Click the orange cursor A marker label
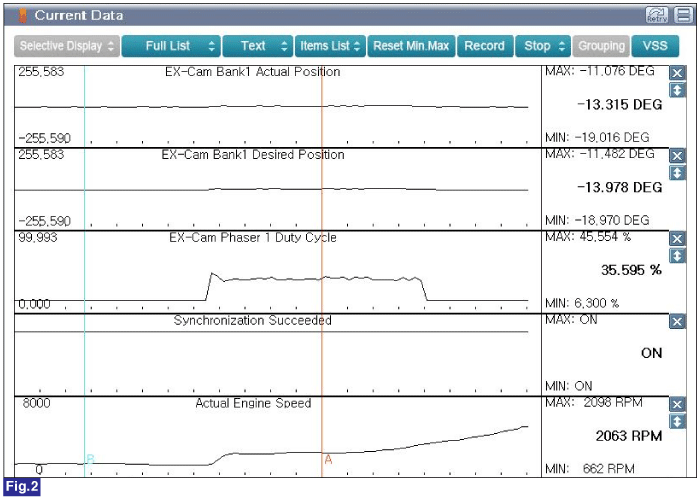 [x=328, y=460]
